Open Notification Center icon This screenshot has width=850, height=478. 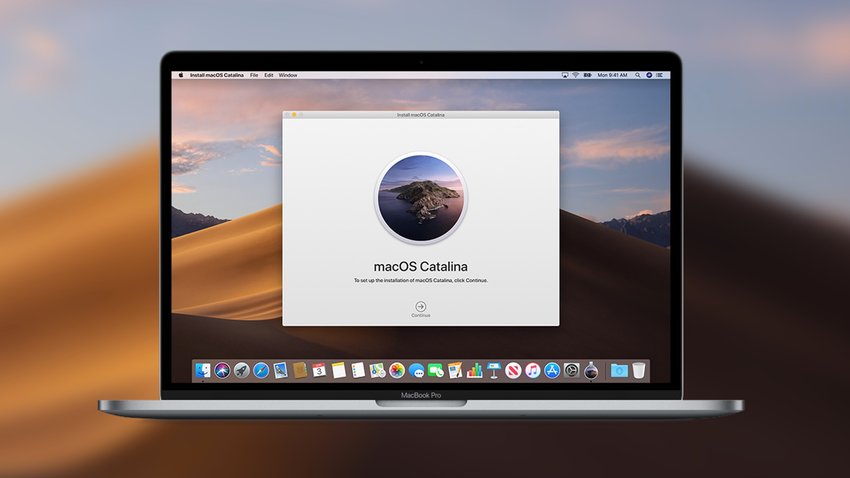(x=659, y=75)
